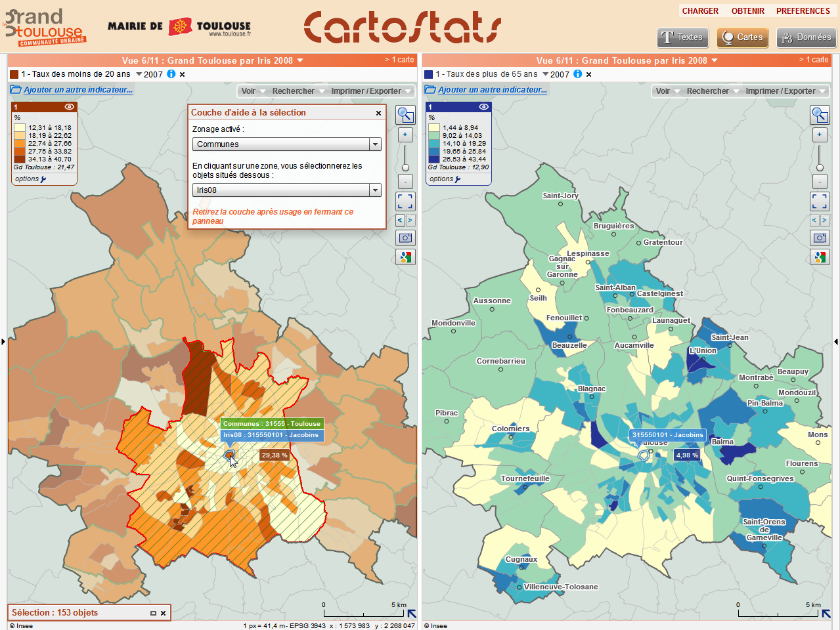Click the right map zoom slider handle
This screenshot has height=630, width=840.
pos(820,167)
